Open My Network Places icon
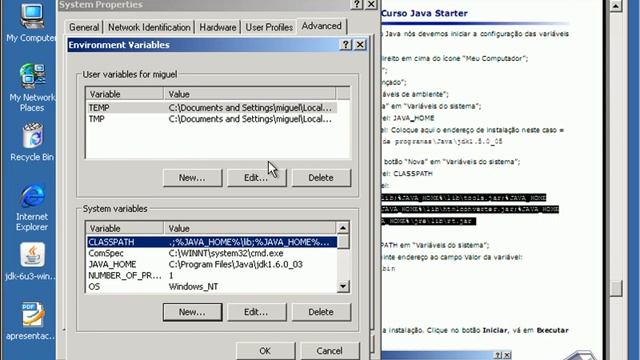Screen dimensions: 640x360 [x=32, y=87]
